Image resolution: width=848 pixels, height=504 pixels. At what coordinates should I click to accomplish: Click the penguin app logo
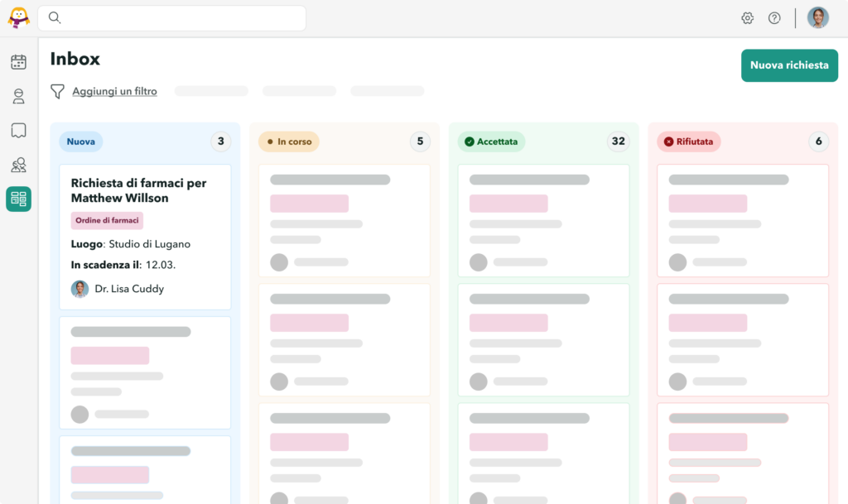pos(18,18)
